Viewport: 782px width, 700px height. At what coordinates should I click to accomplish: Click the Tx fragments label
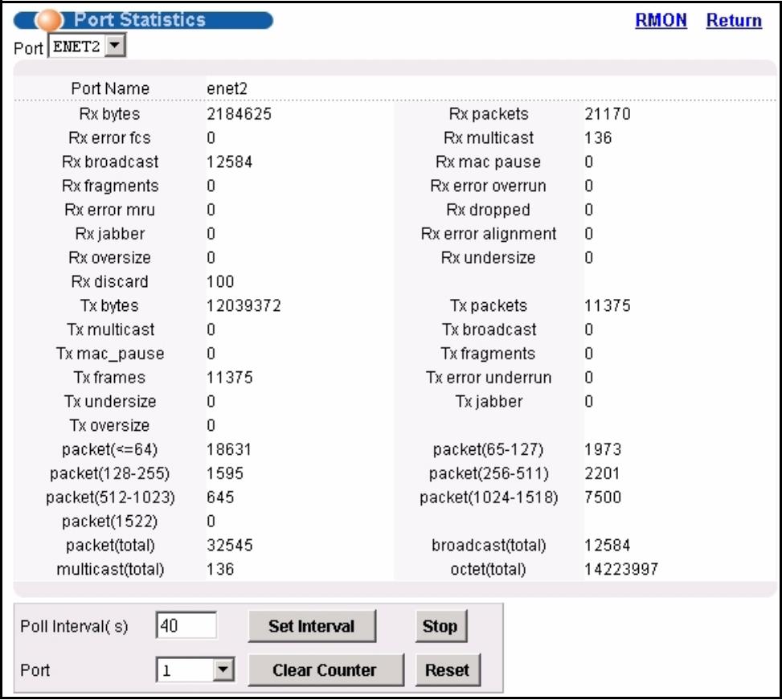coord(489,354)
